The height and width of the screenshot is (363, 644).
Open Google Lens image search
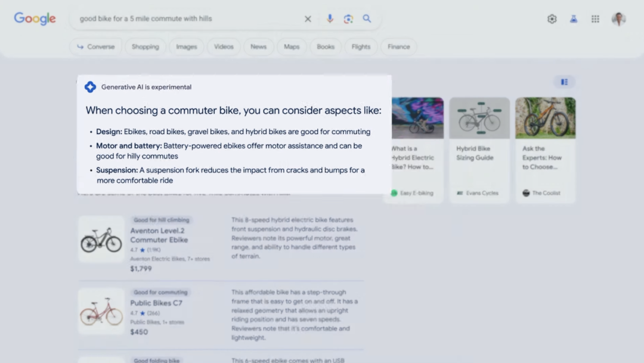[348, 19]
